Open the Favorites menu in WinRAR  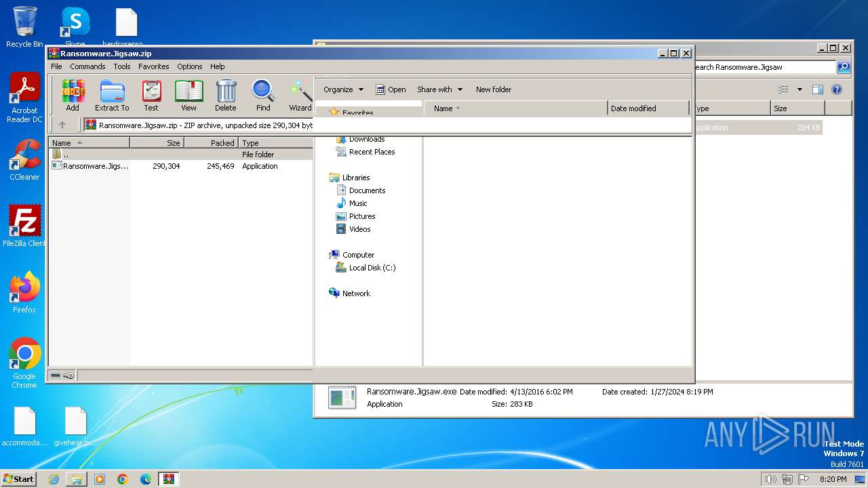pyautogui.click(x=154, y=66)
